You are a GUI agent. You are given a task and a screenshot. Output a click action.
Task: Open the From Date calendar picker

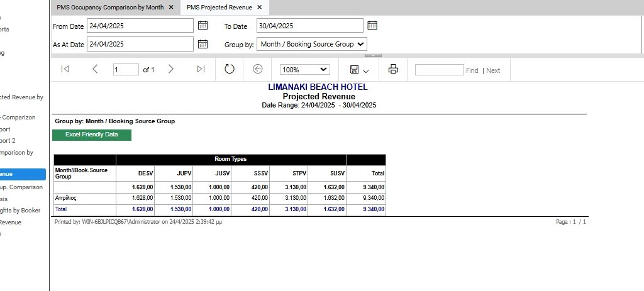(x=203, y=25)
